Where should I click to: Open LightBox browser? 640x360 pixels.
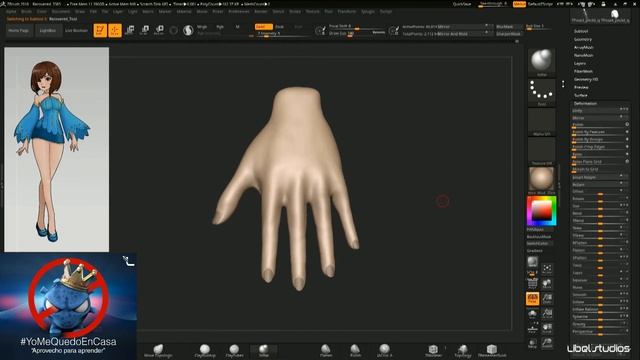pyautogui.click(x=48, y=31)
